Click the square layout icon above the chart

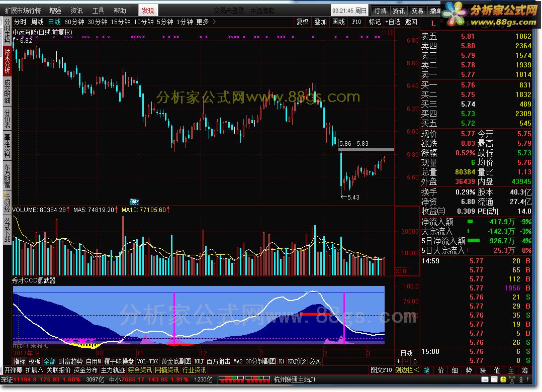pos(391,32)
